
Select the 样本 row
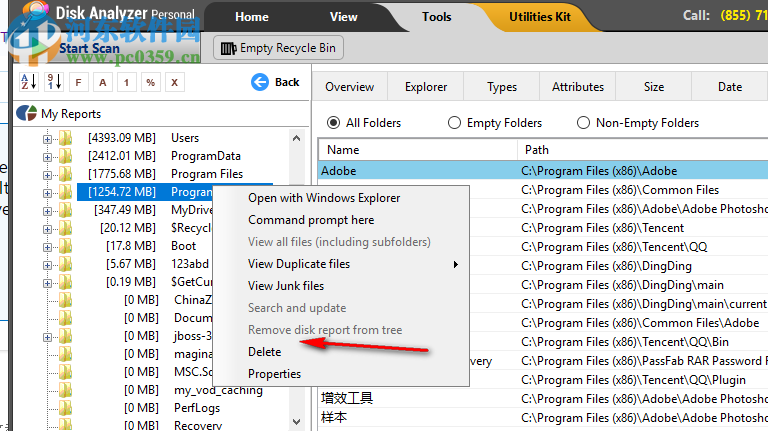coord(543,418)
